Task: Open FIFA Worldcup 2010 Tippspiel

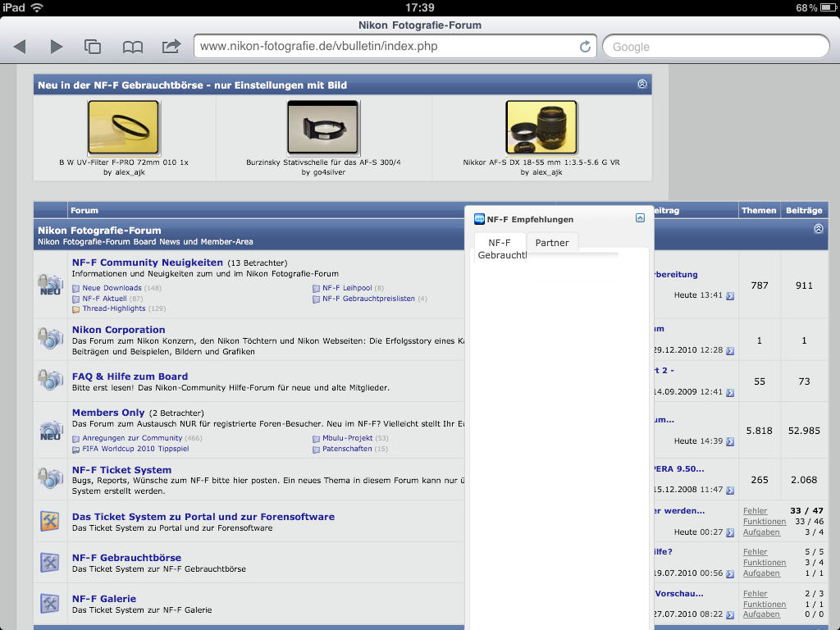Action: [x=135, y=449]
